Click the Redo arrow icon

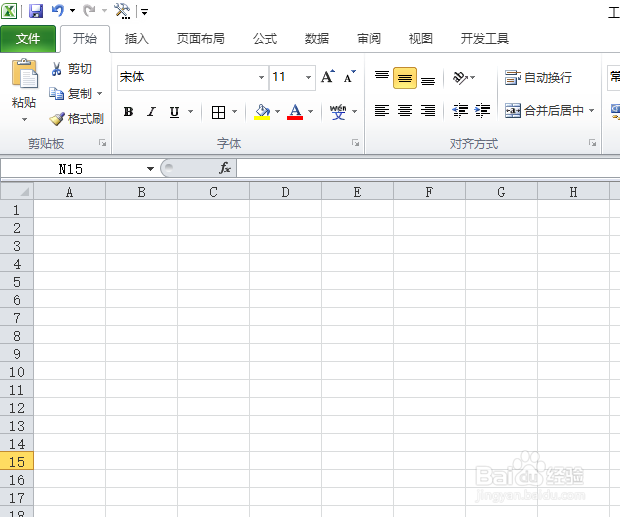[x=89, y=11]
